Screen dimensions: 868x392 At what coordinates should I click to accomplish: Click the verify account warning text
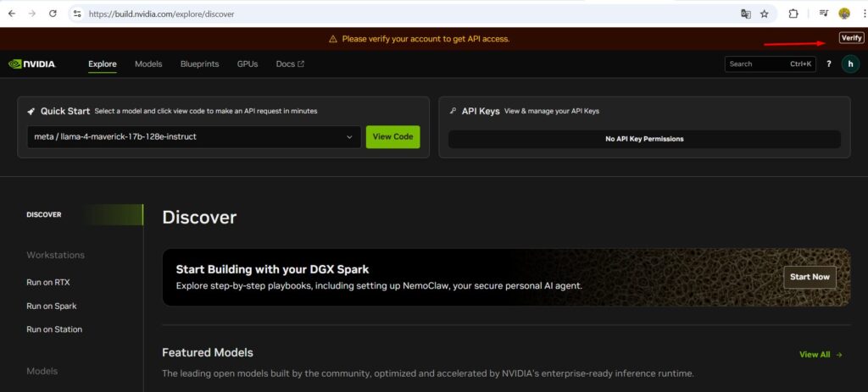pos(426,39)
